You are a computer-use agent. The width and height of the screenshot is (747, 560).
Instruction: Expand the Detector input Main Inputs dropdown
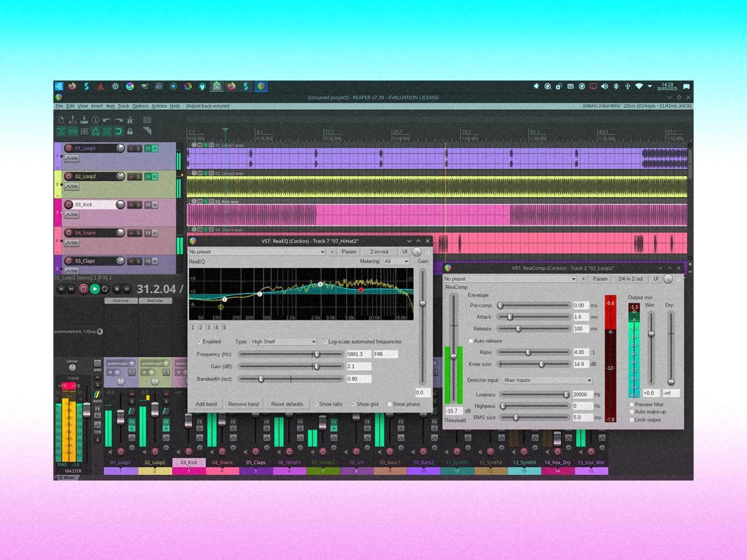coord(547,380)
